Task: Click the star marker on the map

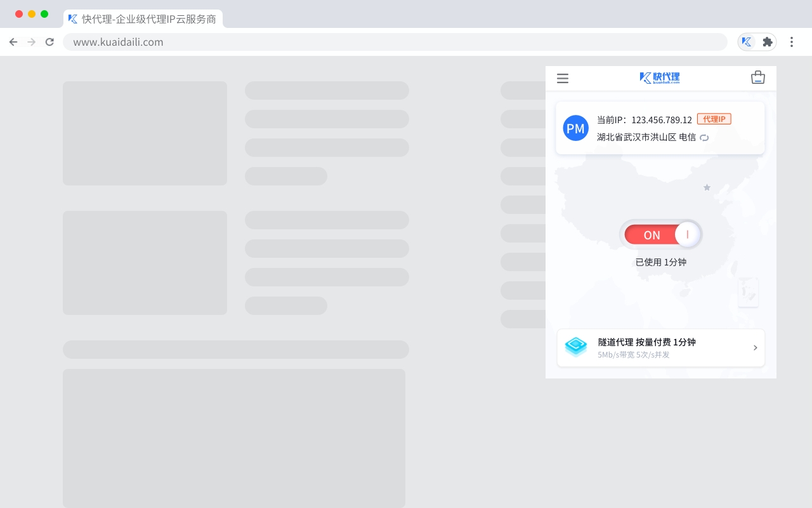Action: [x=707, y=187]
